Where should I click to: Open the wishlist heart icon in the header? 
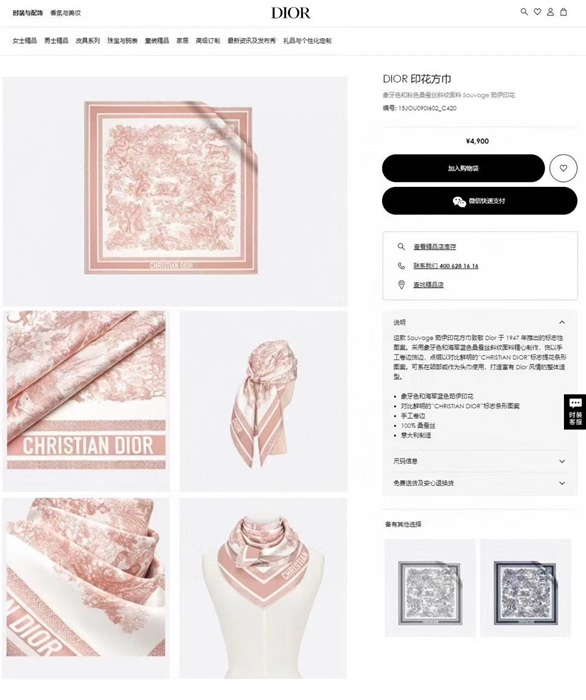point(537,12)
